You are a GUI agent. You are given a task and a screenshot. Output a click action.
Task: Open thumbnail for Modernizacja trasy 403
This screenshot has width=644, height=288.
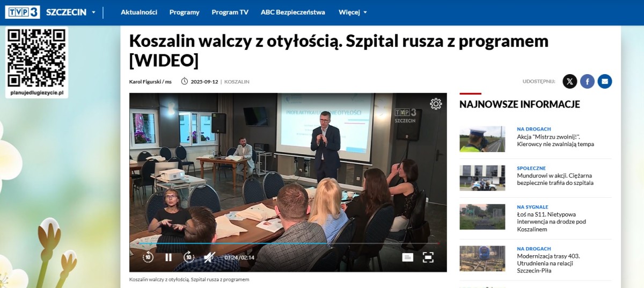coord(482,258)
